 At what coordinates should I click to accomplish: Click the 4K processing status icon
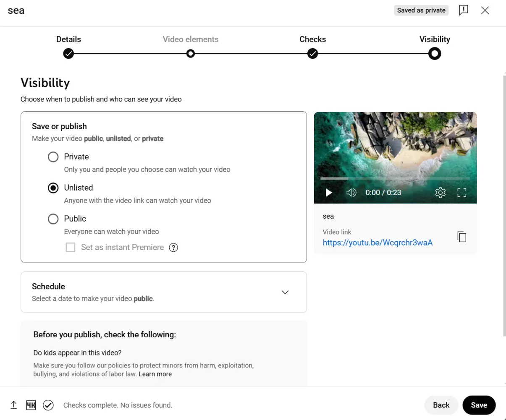click(31, 405)
